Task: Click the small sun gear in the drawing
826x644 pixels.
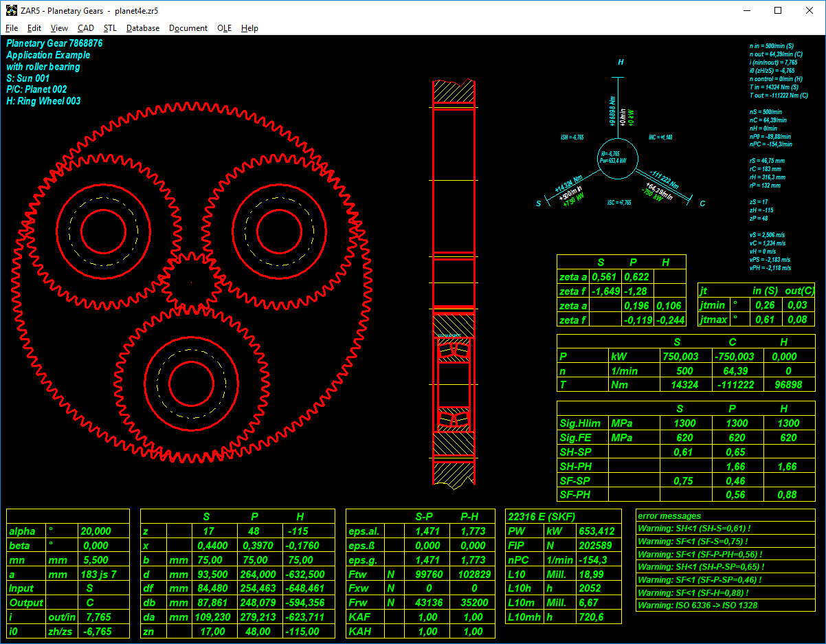Action: coord(191,281)
